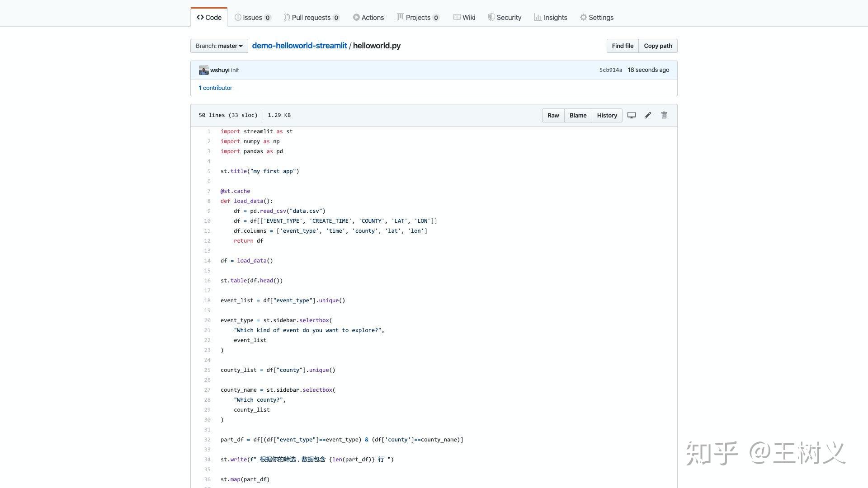The height and width of the screenshot is (488, 868).
Task: Open Insights via the chart icon
Action: pyautogui.click(x=551, y=17)
